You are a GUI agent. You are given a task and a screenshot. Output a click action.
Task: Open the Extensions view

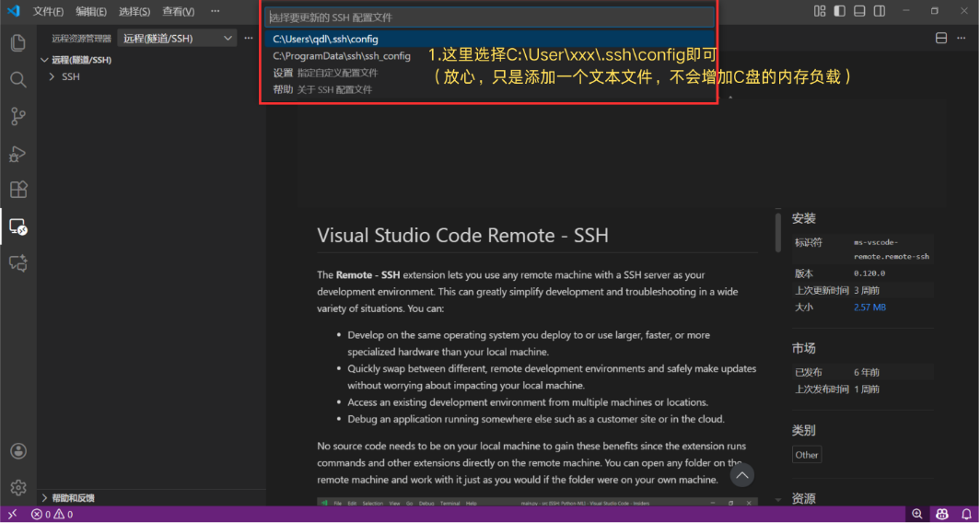[x=18, y=190]
